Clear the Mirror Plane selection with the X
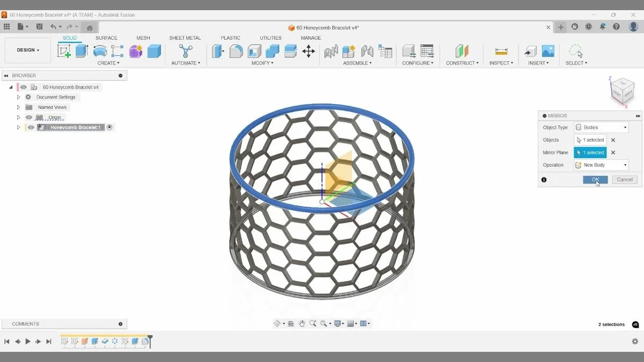This screenshot has height=362, width=644. (613, 153)
